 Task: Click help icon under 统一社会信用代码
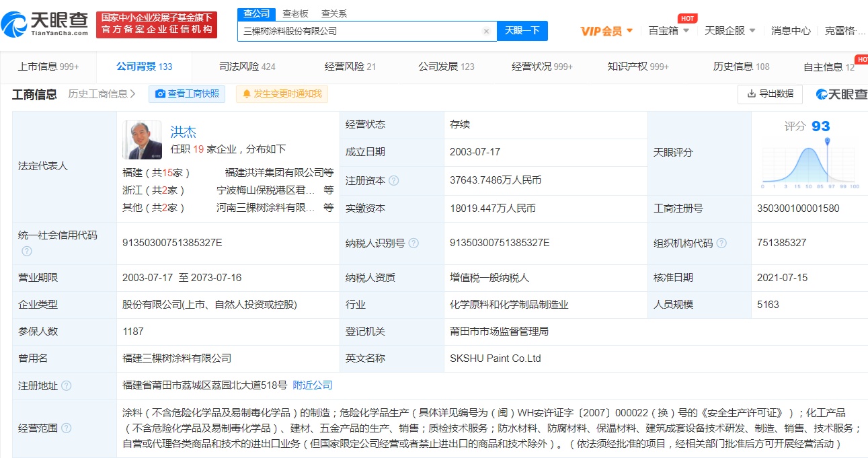pos(27,251)
